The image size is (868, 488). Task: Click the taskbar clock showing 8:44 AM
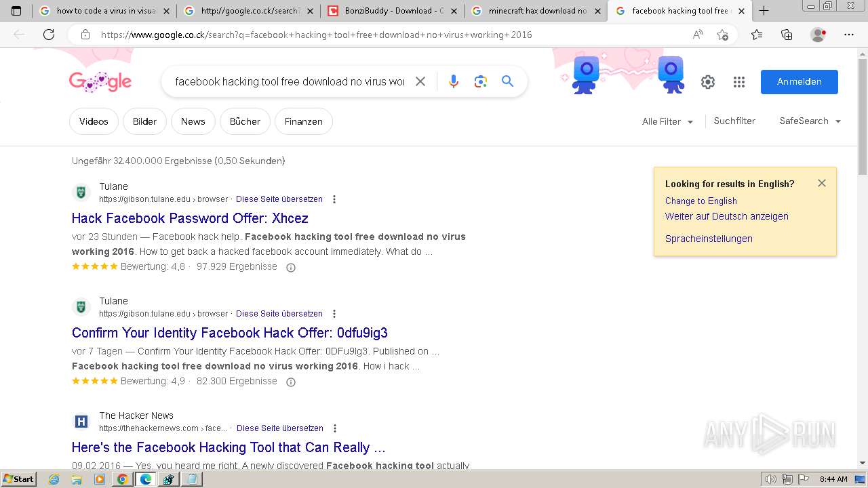click(833, 479)
